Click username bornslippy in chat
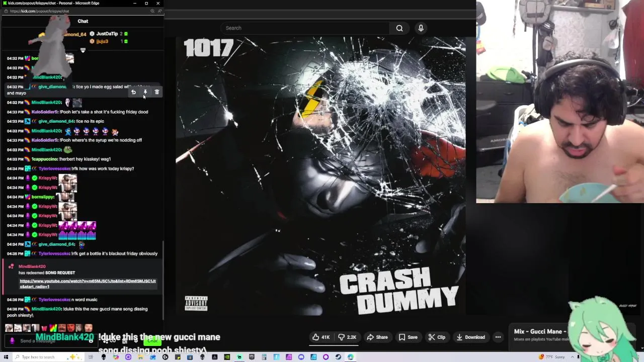This screenshot has width=644, height=362. (x=43, y=197)
